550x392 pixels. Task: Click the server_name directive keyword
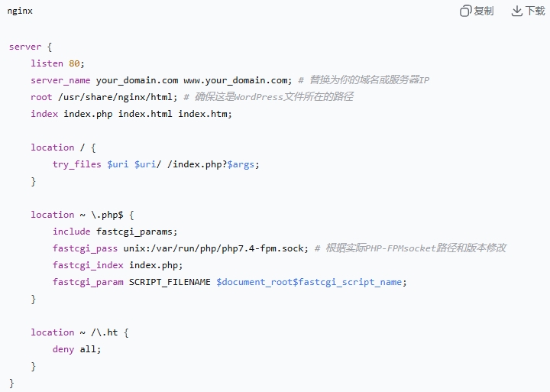[x=60, y=80]
